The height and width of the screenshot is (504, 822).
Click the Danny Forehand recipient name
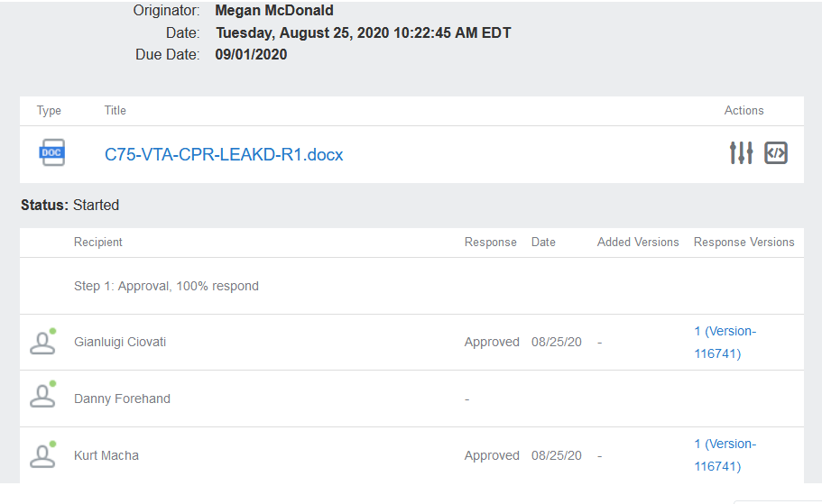tap(122, 399)
